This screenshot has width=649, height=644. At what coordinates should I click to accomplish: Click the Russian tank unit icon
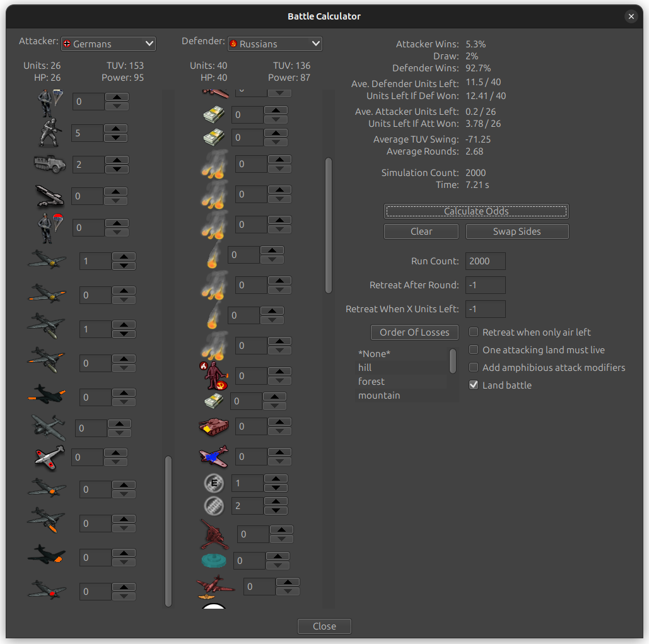(x=214, y=426)
